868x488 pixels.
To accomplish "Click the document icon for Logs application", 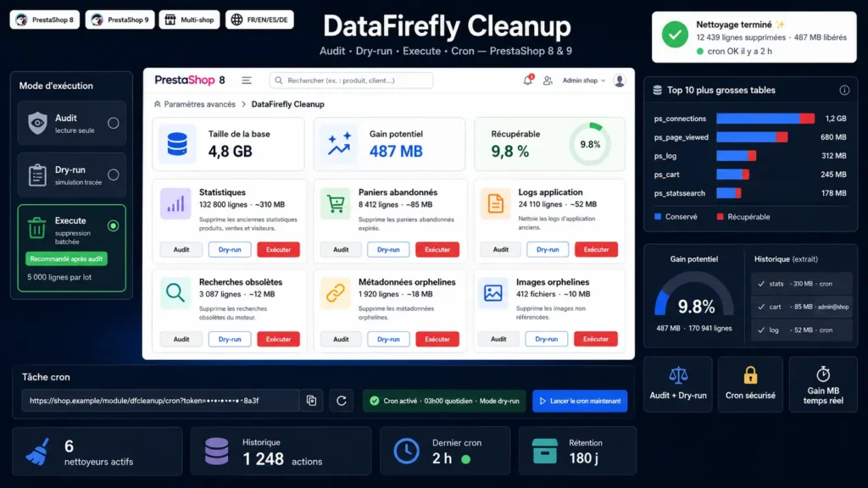I will click(x=495, y=203).
